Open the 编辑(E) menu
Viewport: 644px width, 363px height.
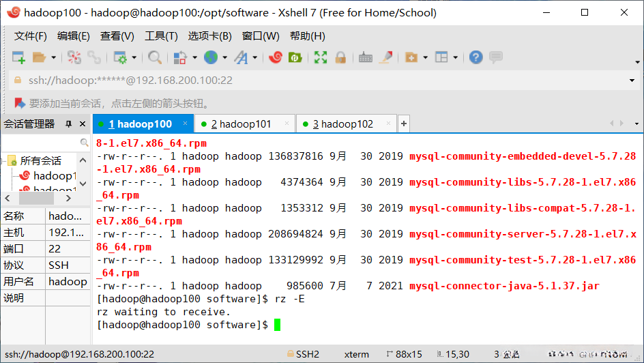tap(74, 36)
